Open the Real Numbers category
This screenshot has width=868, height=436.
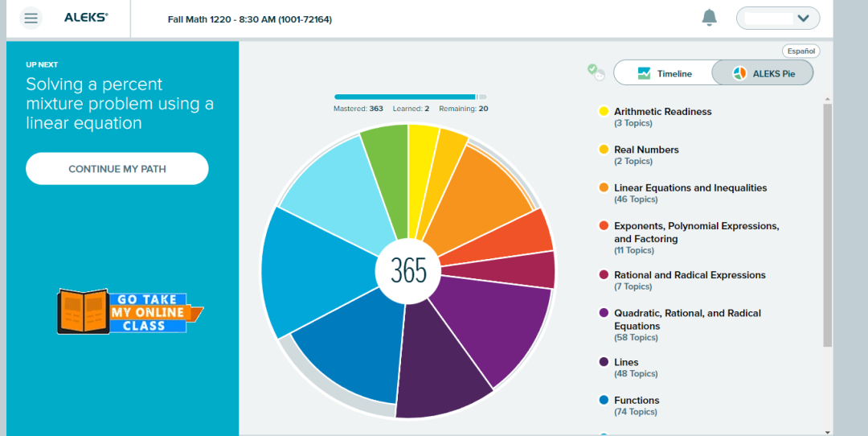[646, 150]
